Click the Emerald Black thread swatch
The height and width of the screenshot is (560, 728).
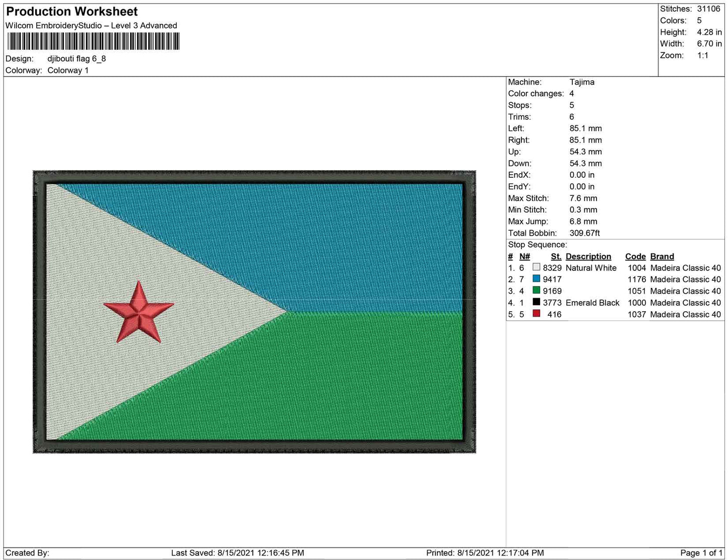(537, 302)
